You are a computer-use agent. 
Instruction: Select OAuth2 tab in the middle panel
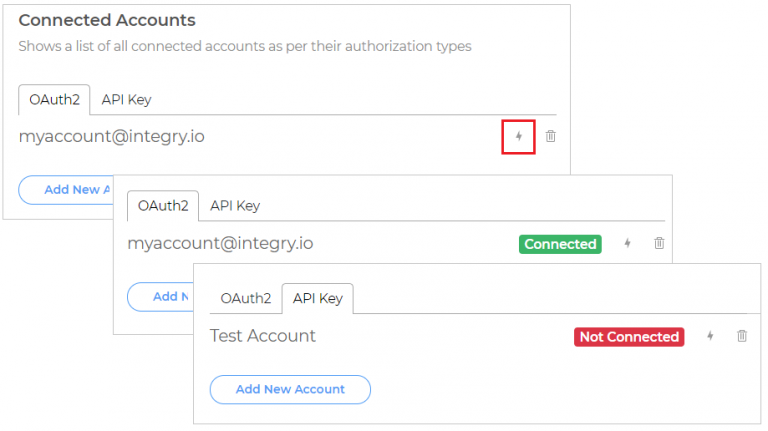[x=163, y=206]
